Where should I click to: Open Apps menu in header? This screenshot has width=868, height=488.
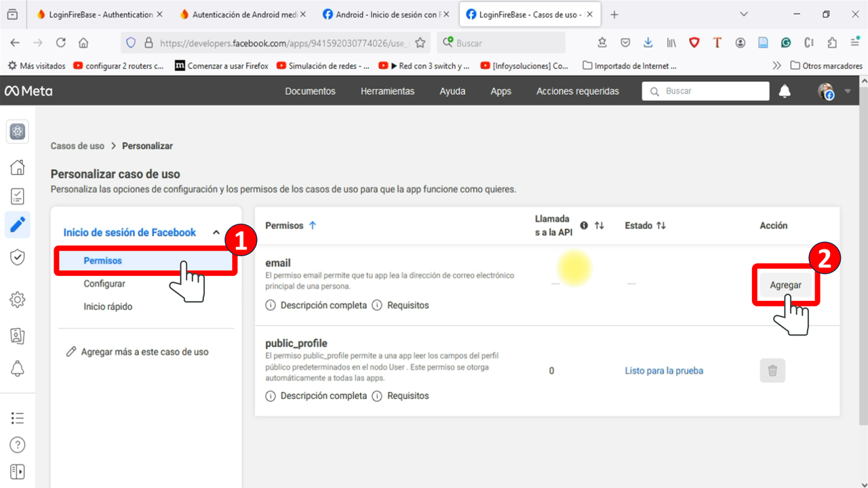pyautogui.click(x=501, y=91)
